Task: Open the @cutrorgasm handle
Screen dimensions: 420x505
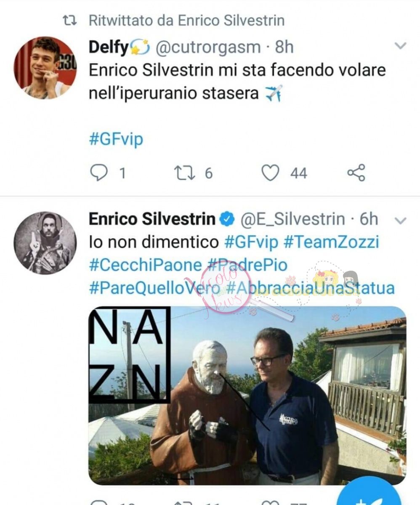Action: 208,48
